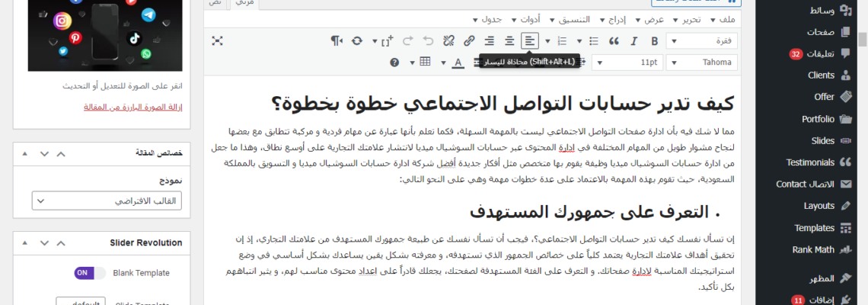
Task: Expand text color picker arrow
Action: point(443,63)
